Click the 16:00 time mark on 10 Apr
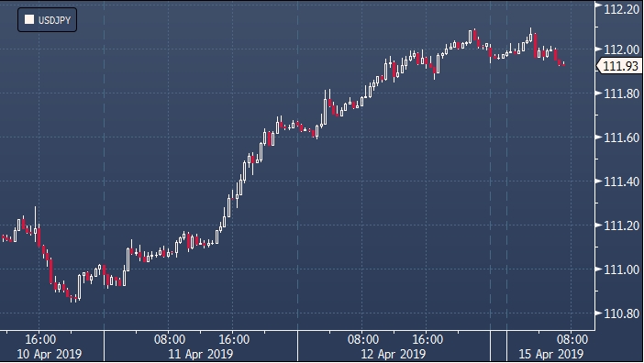Viewport: 644px width, 363px height. 40,339
